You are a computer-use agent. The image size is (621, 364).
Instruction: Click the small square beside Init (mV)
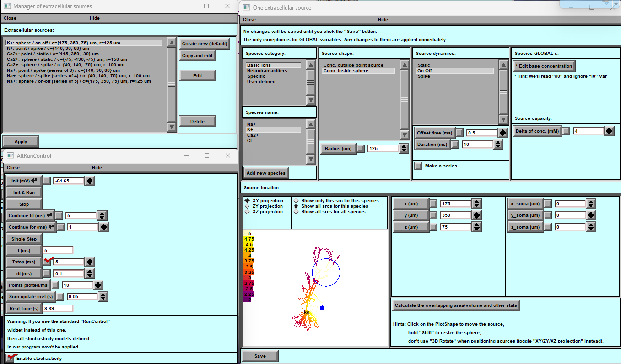[47, 181]
